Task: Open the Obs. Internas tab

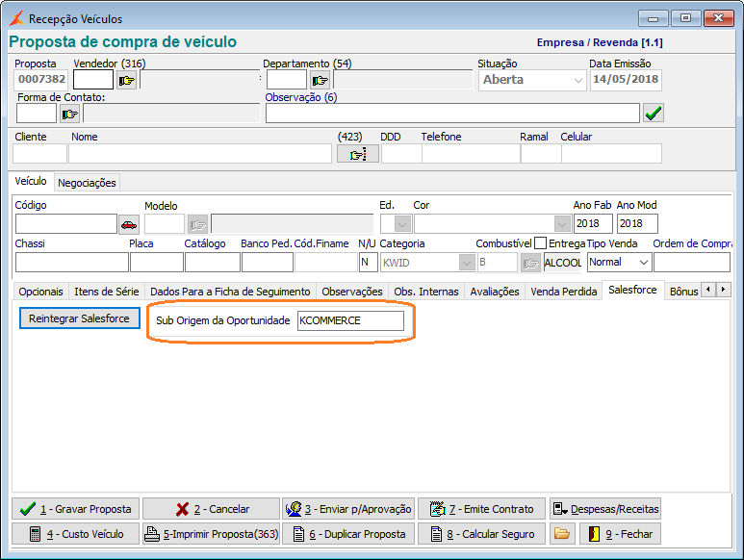Action: click(x=426, y=292)
